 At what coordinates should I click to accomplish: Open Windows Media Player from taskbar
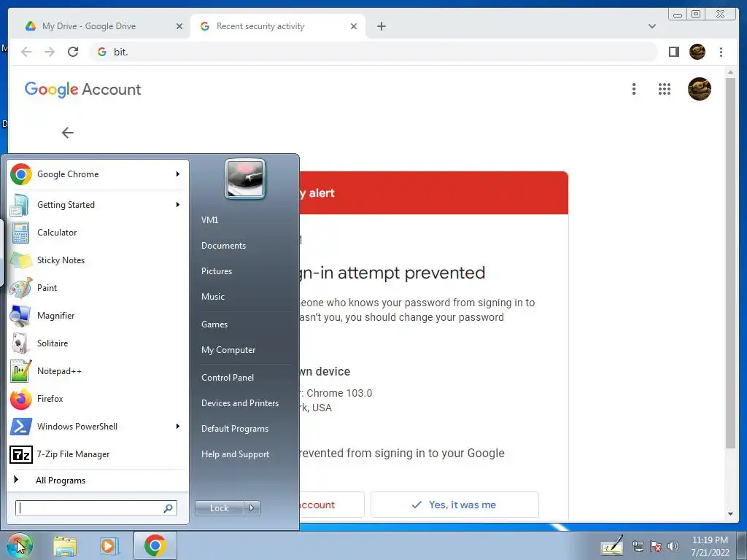(109, 545)
